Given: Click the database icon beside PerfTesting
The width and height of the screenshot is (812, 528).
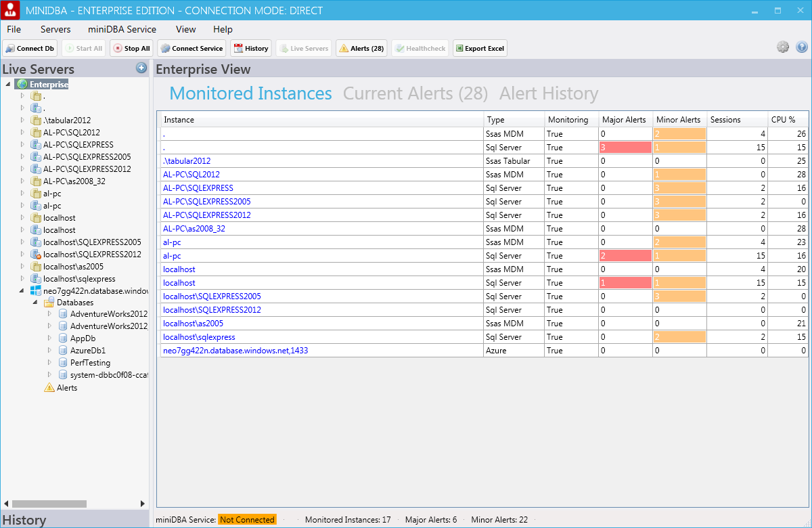Looking at the screenshot, I should click(63, 363).
